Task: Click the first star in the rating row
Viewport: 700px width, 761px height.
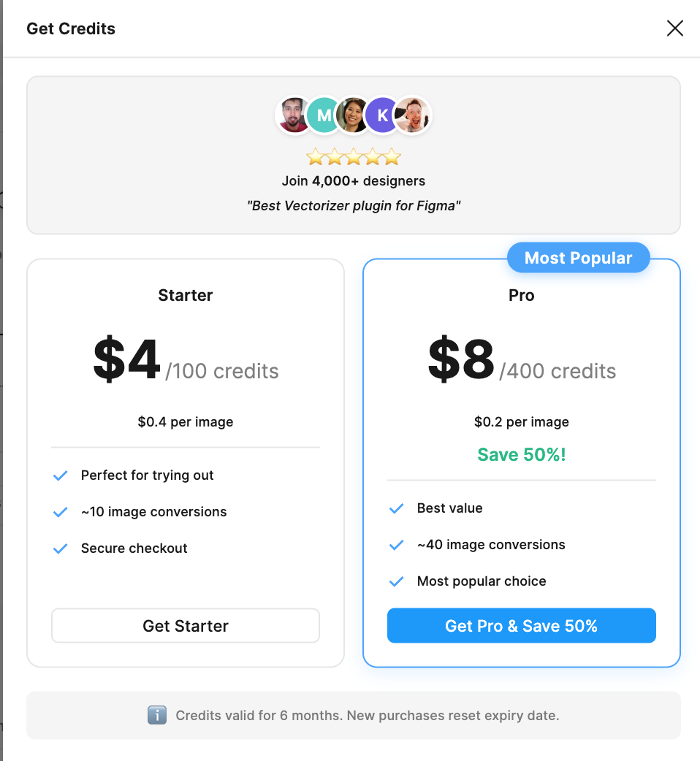Action: (316, 156)
